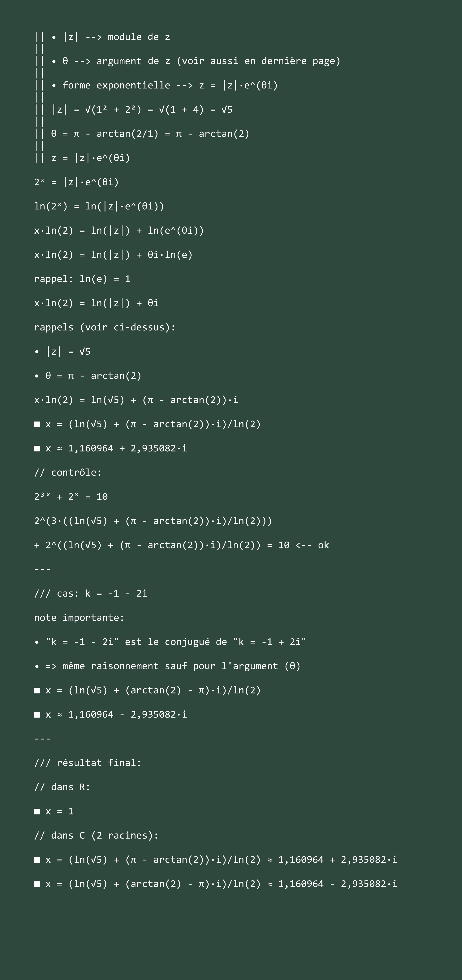Click the '/// cas: k = -1 - 2i' heading
This screenshot has height=980, width=462.
pos(91,593)
